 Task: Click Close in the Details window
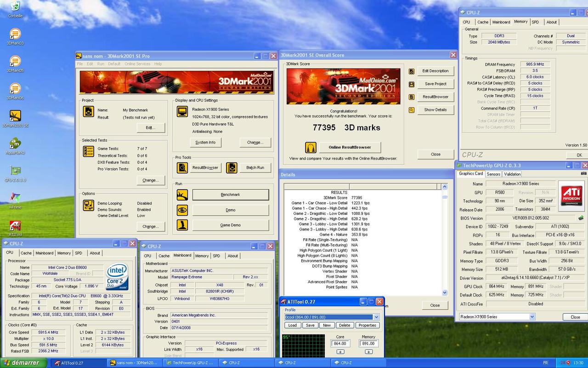pos(435,305)
